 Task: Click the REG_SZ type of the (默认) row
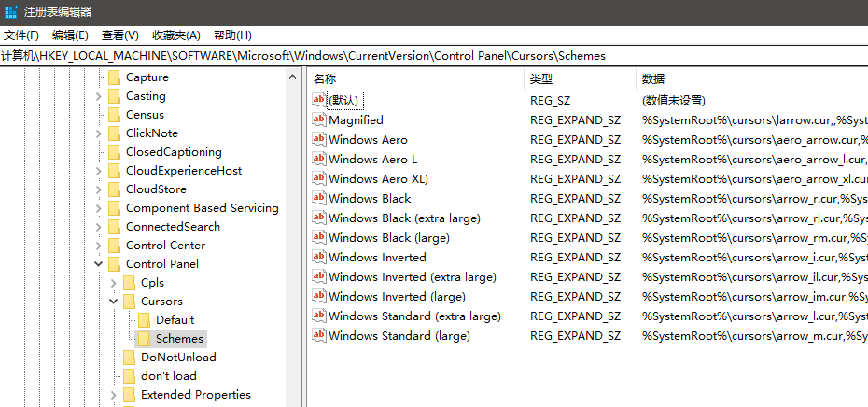coord(551,100)
